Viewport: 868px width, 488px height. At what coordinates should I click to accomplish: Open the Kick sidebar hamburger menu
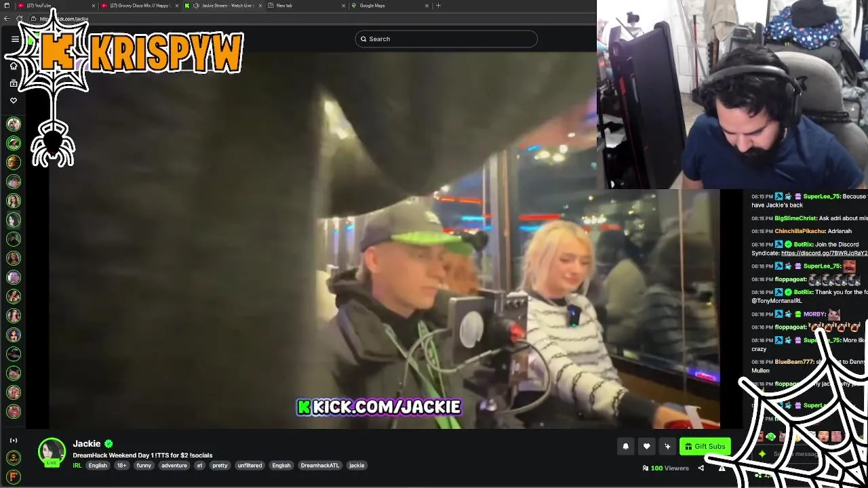point(15,39)
